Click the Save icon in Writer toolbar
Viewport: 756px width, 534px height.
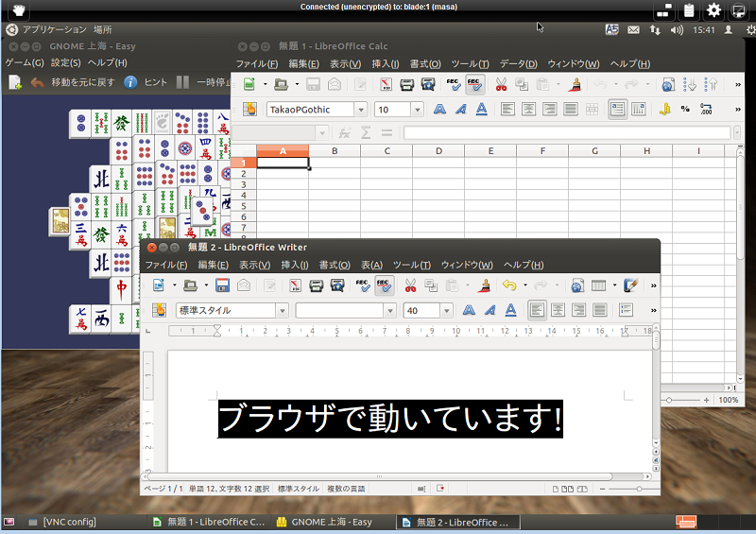222,285
